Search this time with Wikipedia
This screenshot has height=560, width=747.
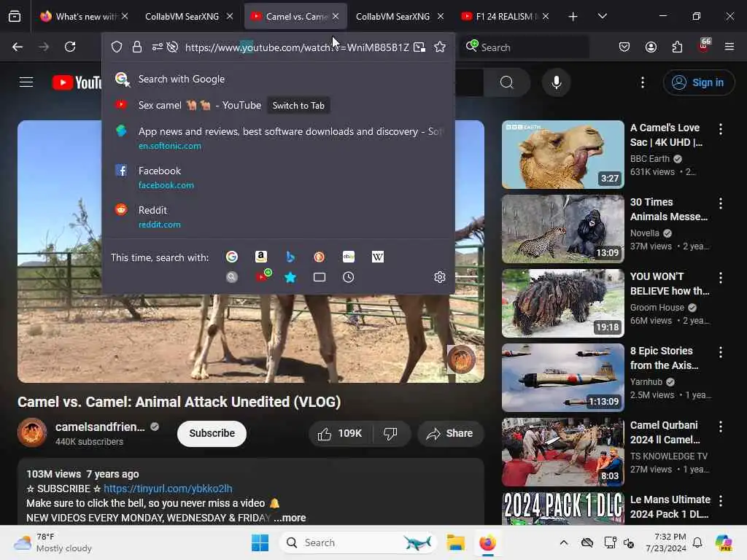378,257
